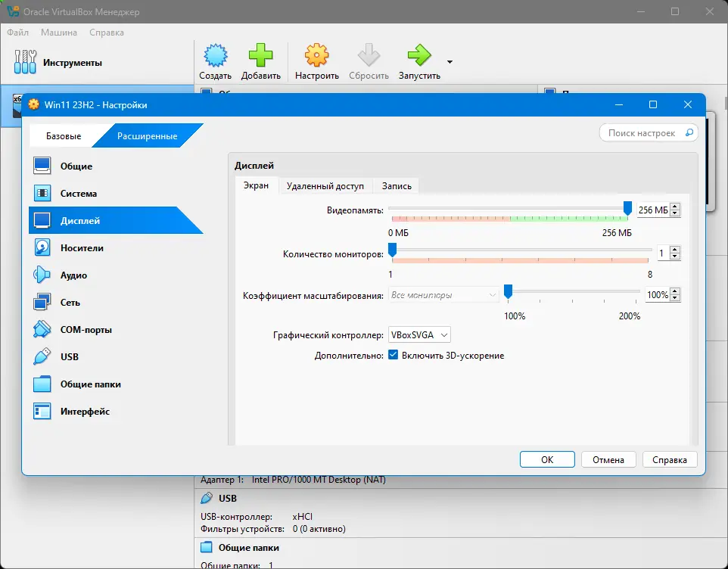Open the Машина menu
The image size is (728, 569).
(x=59, y=33)
